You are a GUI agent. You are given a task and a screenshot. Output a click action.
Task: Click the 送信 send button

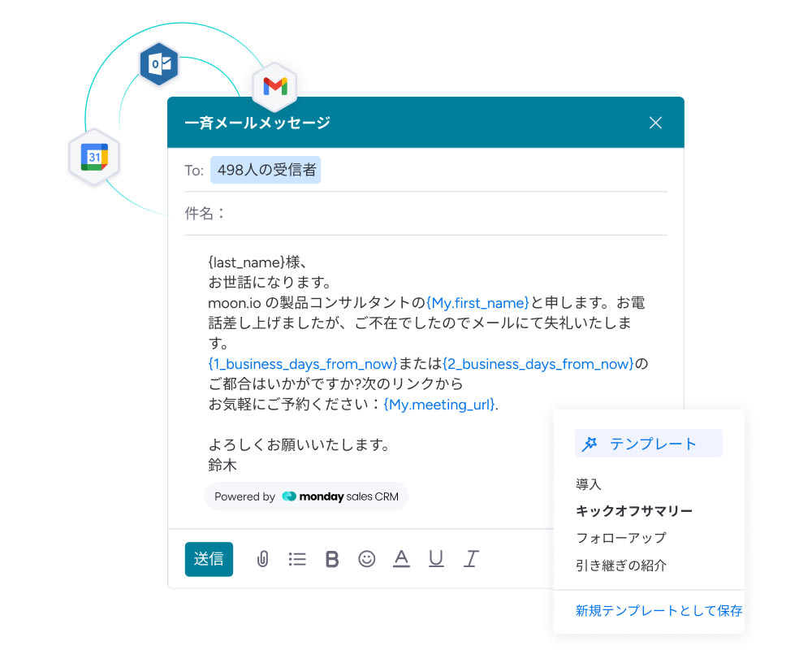pos(209,559)
